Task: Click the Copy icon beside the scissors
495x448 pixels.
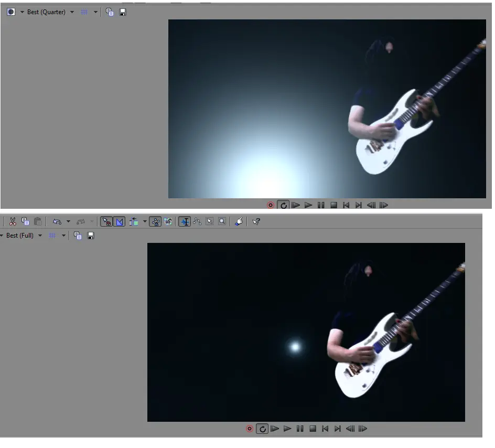Action: (25, 221)
